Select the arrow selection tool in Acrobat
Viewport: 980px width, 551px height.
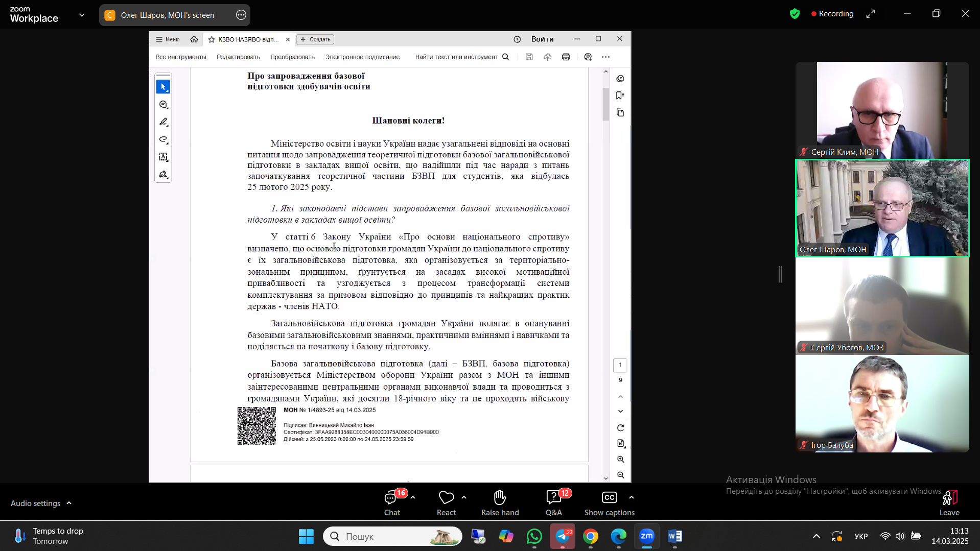163,87
